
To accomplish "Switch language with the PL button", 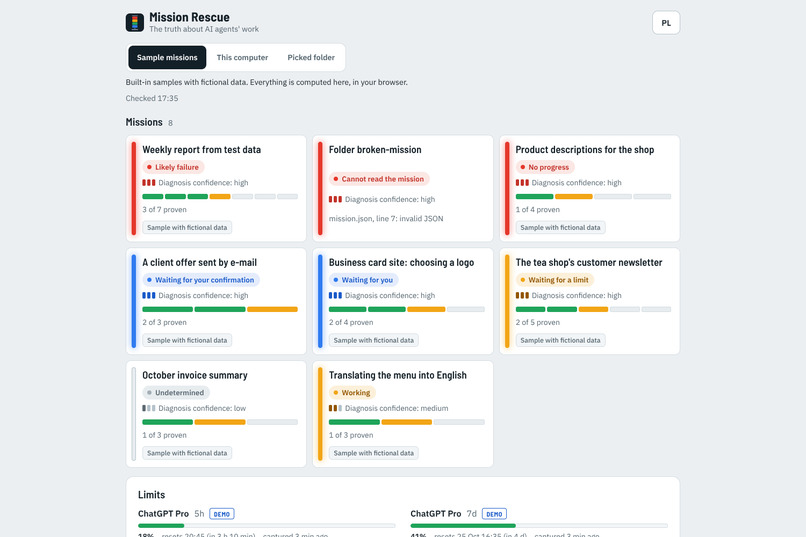I will (x=666, y=23).
